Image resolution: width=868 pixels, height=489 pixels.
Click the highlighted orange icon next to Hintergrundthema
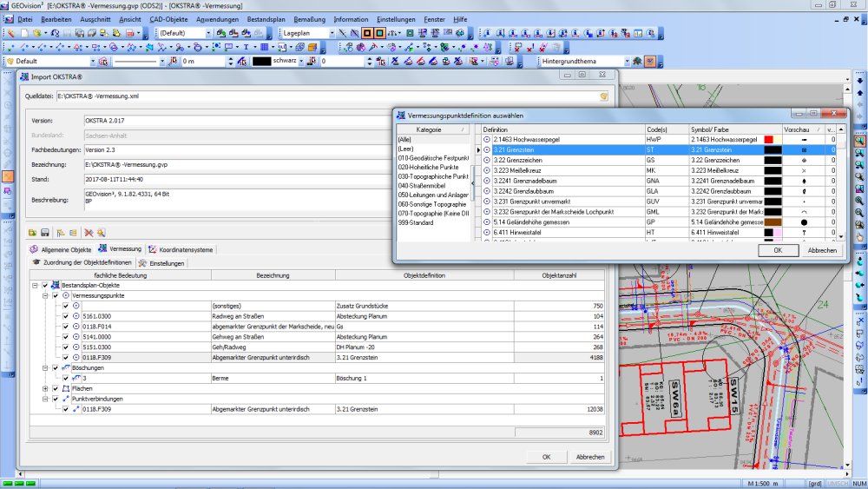pos(650,61)
